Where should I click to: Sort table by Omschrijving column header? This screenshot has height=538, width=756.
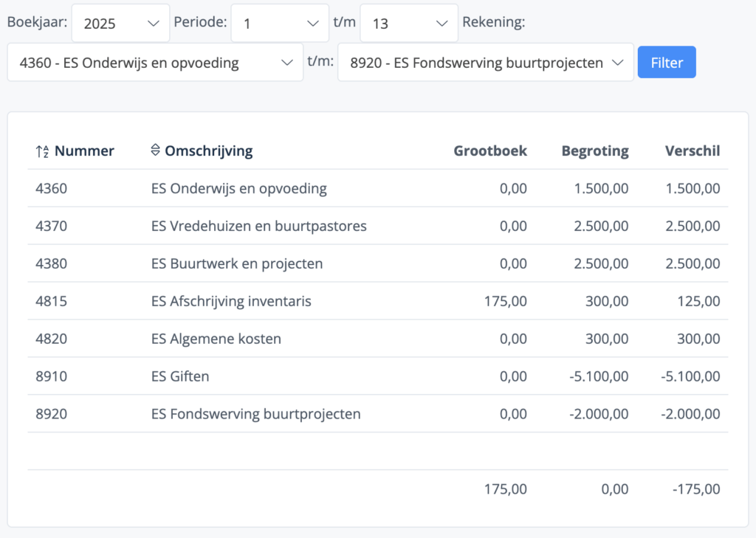tap(208, 151)
